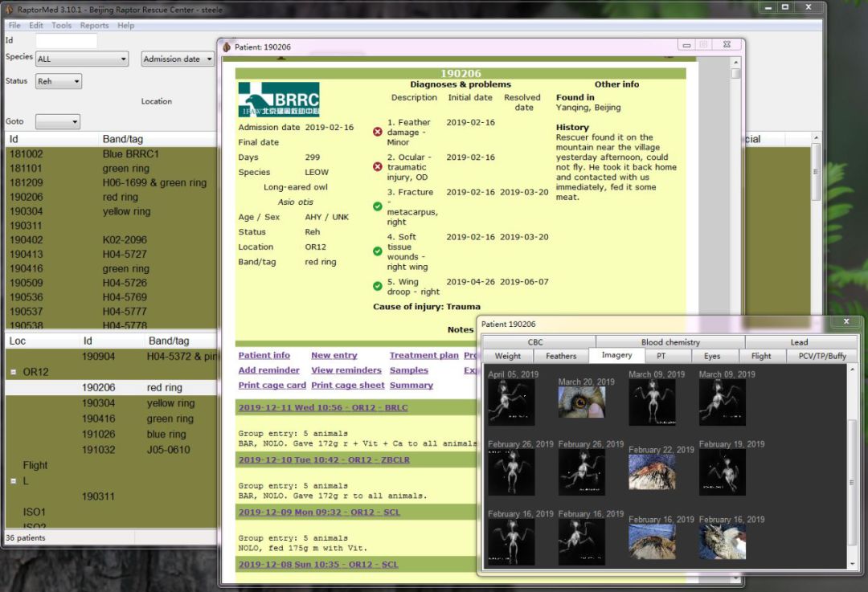
Task: Click the Print cage card link
Action: pos(272,386)
